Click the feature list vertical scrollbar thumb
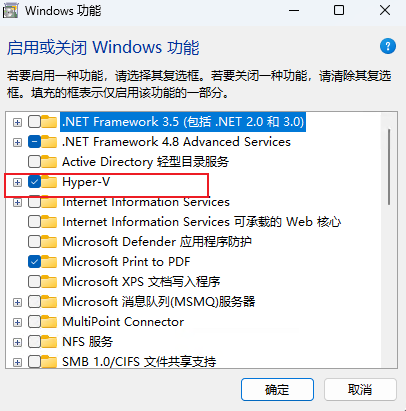The image size is (406, 411). click(x=389, y=167)
